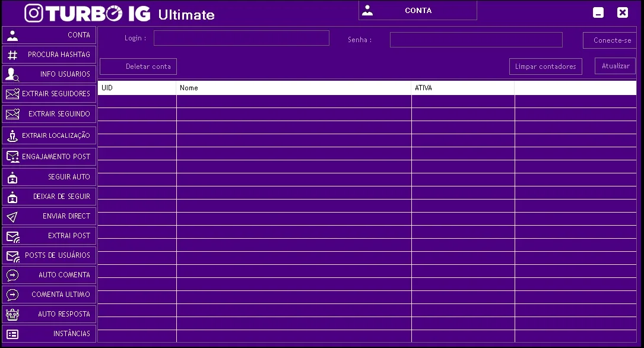The image size is (644, 348).
Task: Click the person icon in the top CONTA header
Action: (x=367, y=10)
